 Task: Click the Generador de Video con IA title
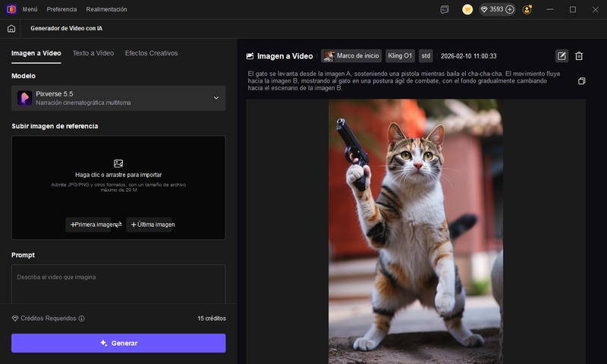(67, 28)
